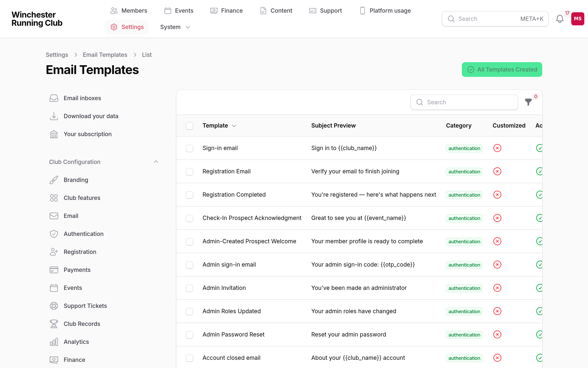The height and width of the screenshot is (368, 588).
Task: Focus the global Search META+K field
Action: [x=495, y=19]
